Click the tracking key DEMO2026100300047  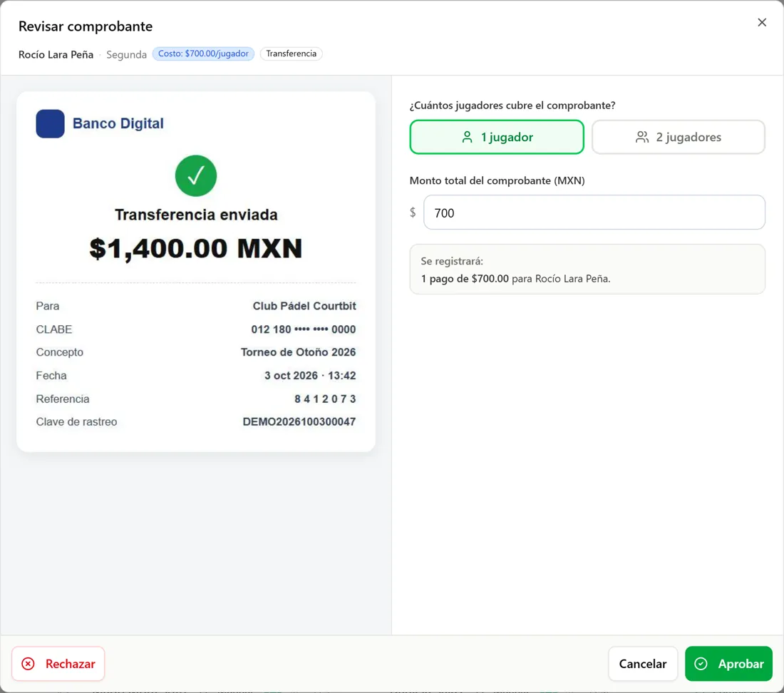tap(299, 421)
